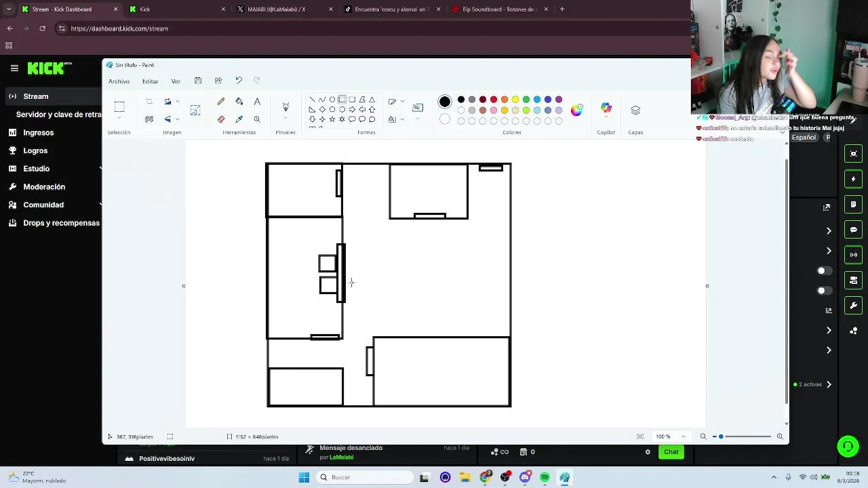Viewport: 868px width, 488px height.
Task: Open Servidor y clave de retransmisión
Action: pos(58,115)
